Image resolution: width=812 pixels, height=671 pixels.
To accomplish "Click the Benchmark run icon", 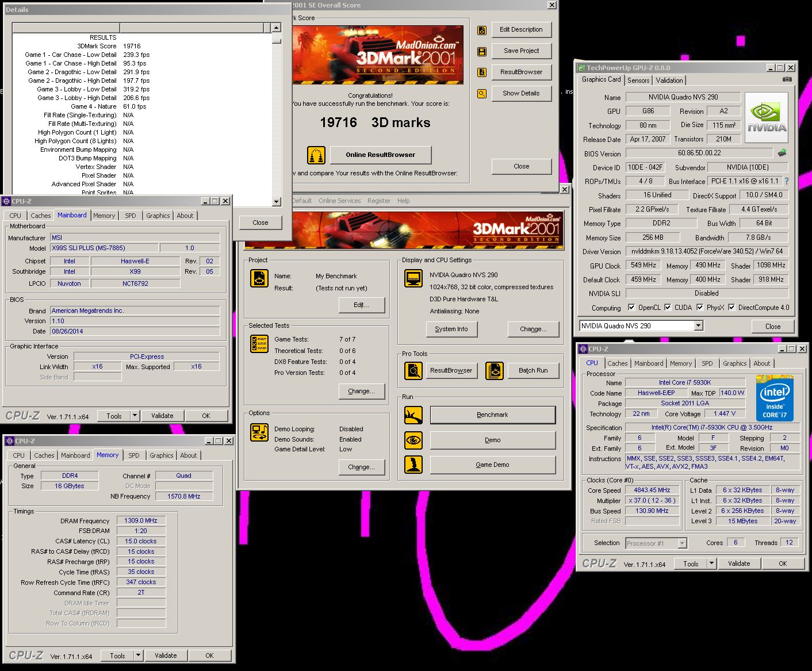I will pyautogui.click(x=413, y=415).
